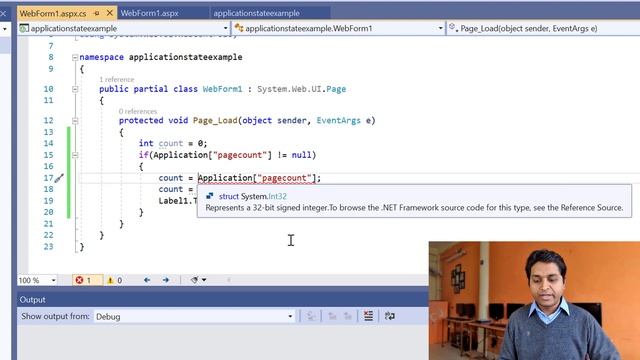Viewport: 640px width, 360px height.
Task: Open the project dropdown applicationstateexample
Action: click(124, 28)
